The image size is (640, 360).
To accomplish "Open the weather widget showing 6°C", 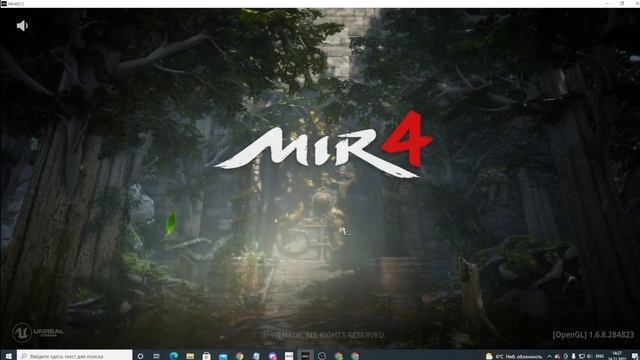I will tap(515, 356).
